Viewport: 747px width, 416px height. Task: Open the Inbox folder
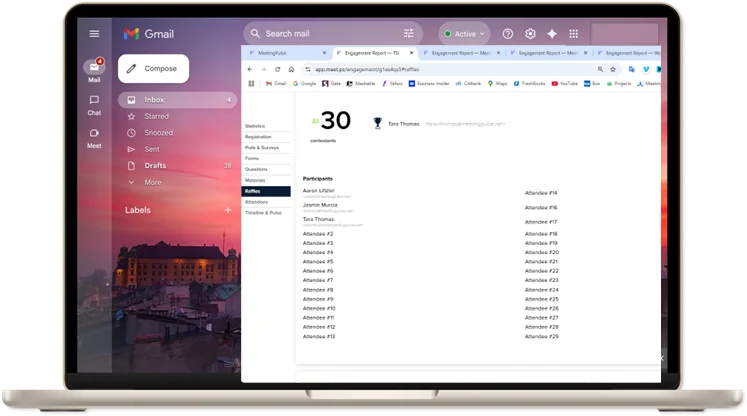click(177, 100)
